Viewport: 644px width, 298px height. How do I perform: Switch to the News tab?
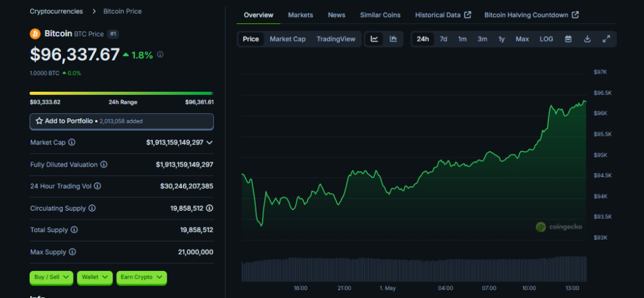[337, 15]
